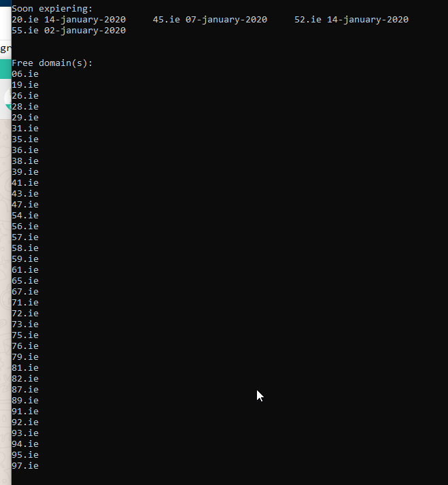Click the 55.ie 02-january-2020 entry

[x=69, y=31]
